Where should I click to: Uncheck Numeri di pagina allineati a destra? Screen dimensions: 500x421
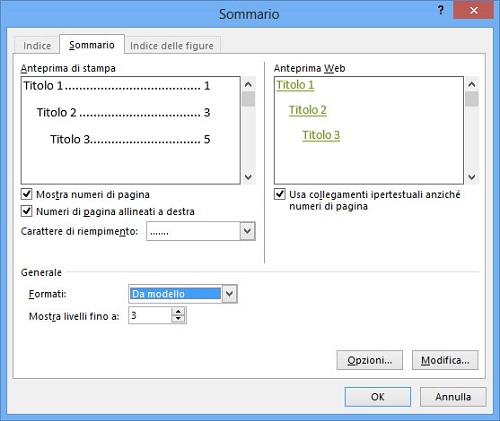coord(27,211)
